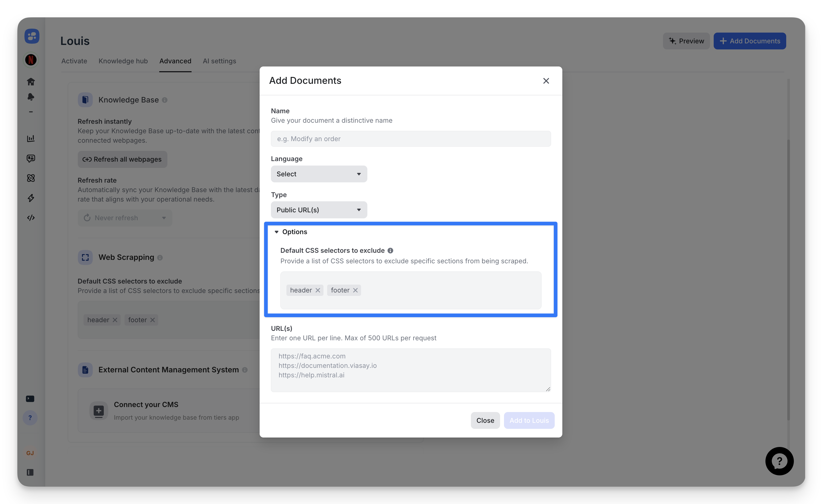Click the lightning bolt automation icon

(31, 198)
